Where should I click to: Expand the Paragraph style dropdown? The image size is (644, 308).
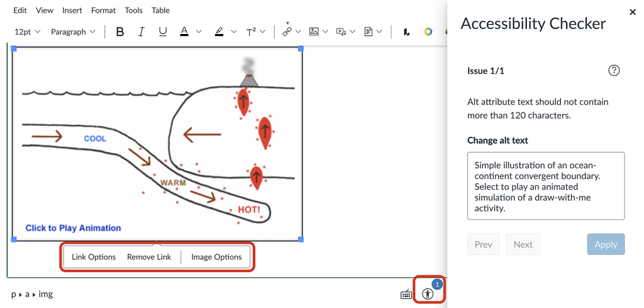(x=73, y=31)
